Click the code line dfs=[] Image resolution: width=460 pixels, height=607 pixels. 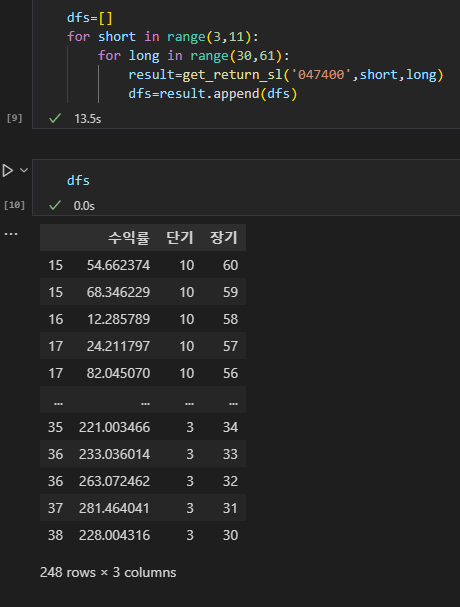coord(89,18)
